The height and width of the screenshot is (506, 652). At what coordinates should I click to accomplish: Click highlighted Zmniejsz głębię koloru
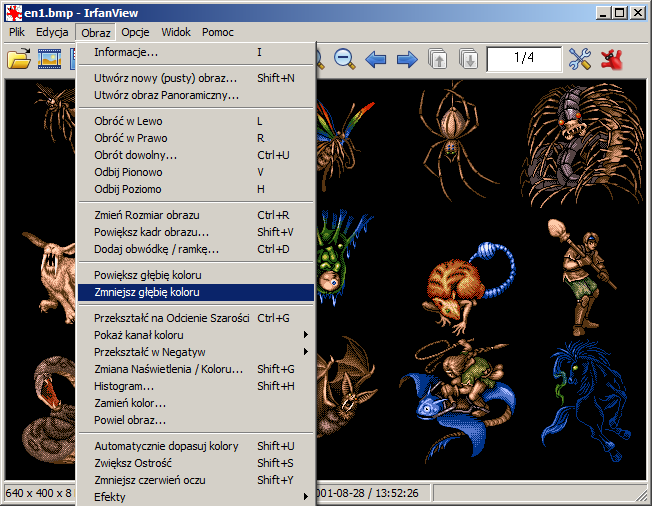point(196,292)
